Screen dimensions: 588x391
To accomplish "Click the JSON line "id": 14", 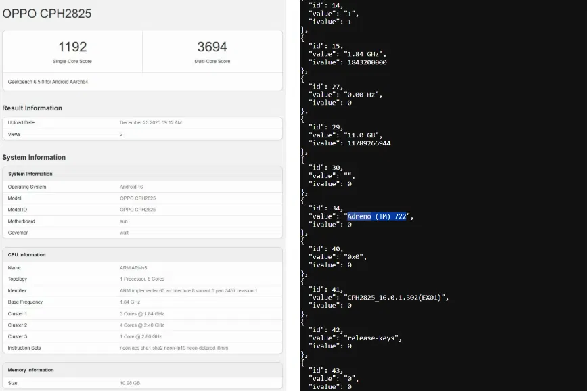I will (x=325, y=5).
